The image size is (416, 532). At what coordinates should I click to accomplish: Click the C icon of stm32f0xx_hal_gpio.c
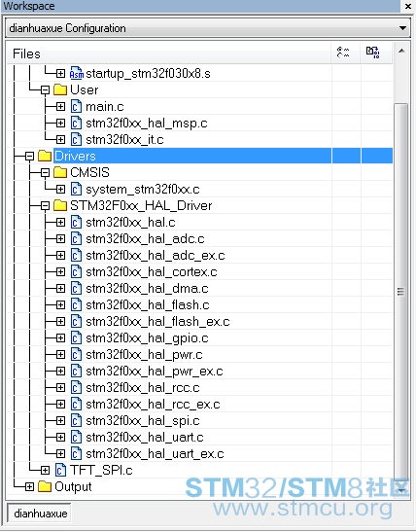pos(76,337)
